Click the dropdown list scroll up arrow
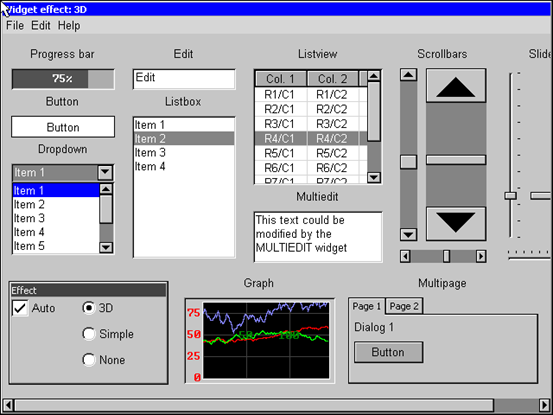 pyautogui.click(x=106, y=189)
